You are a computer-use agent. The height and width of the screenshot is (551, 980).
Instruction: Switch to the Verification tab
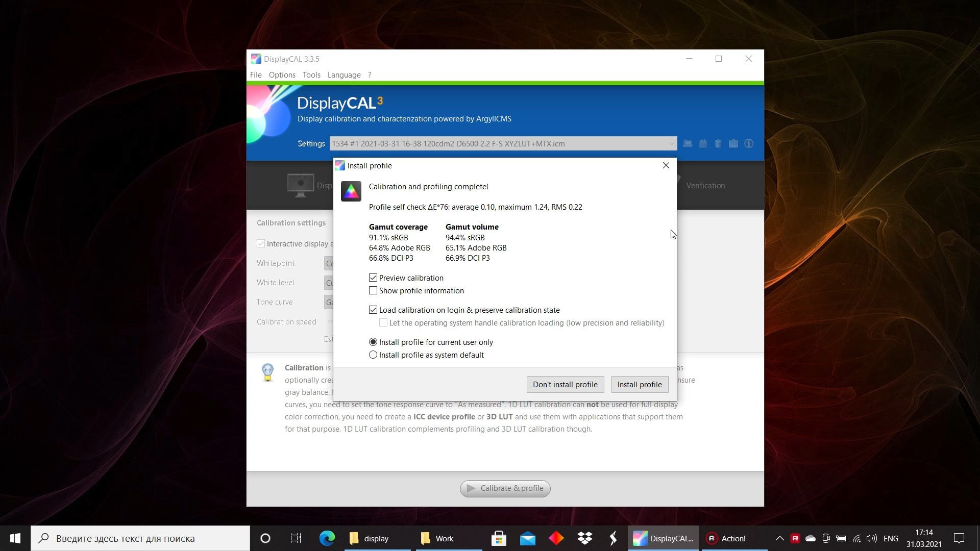click(705, 186)
